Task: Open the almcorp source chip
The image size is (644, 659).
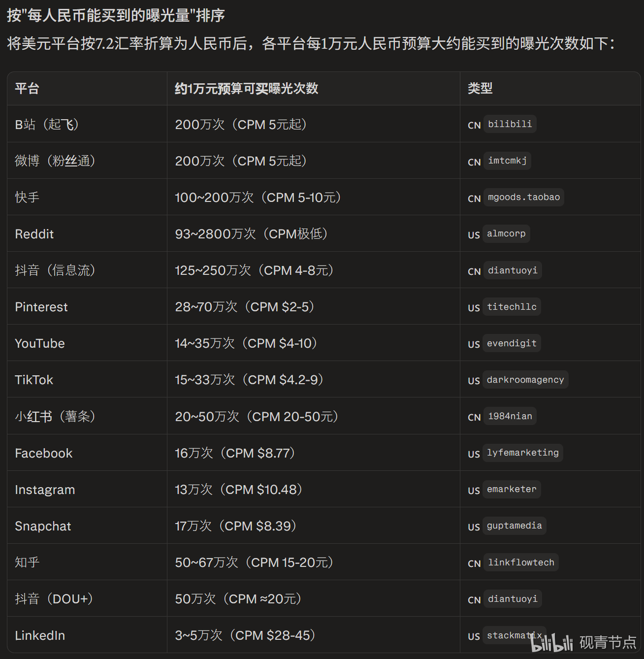Action: tap(506, 234)
